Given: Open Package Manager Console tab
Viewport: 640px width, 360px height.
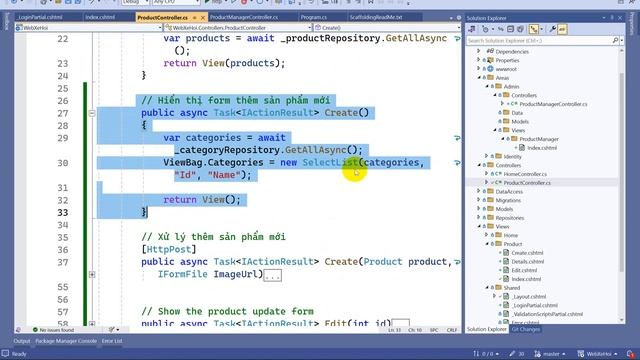Looking at the screenshot, I should [66, 341].
